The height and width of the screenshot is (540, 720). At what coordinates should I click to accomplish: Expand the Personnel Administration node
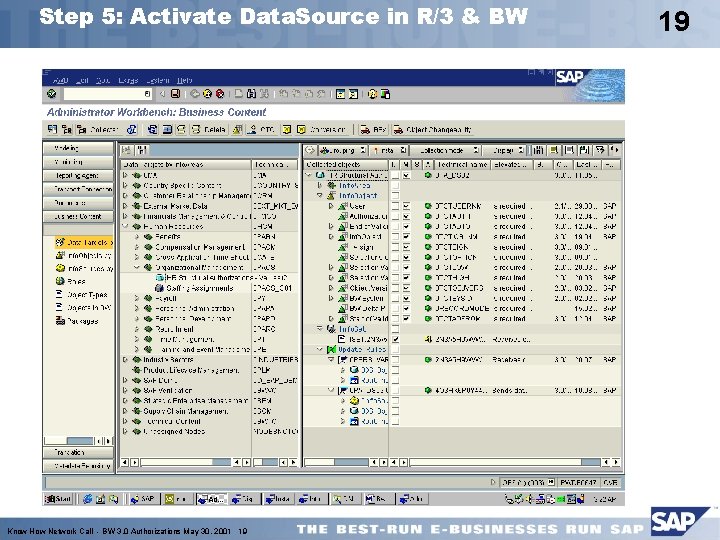tap(137, 308)
